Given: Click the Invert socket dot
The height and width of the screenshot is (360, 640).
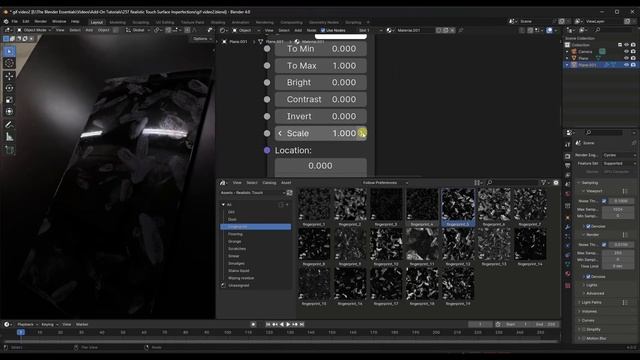Looking at the screenshot, I should pyautogui.click(x=267, y=116).
